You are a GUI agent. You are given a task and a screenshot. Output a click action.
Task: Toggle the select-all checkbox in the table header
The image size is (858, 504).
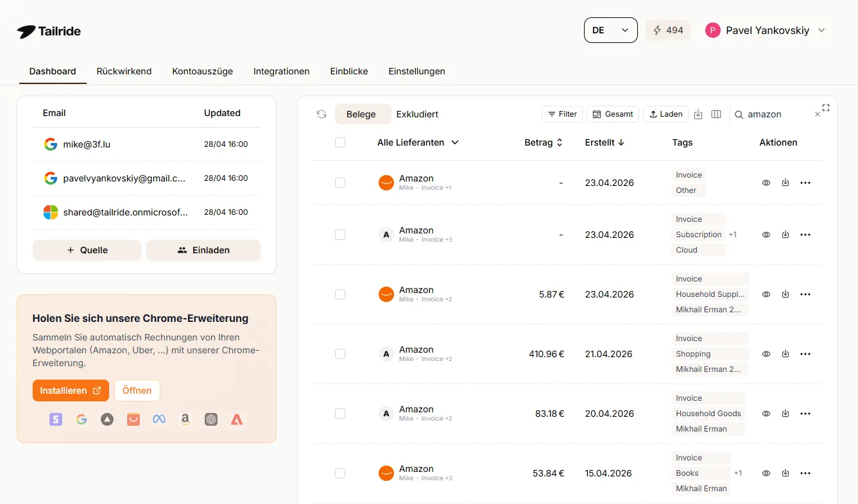pos(339,142)
